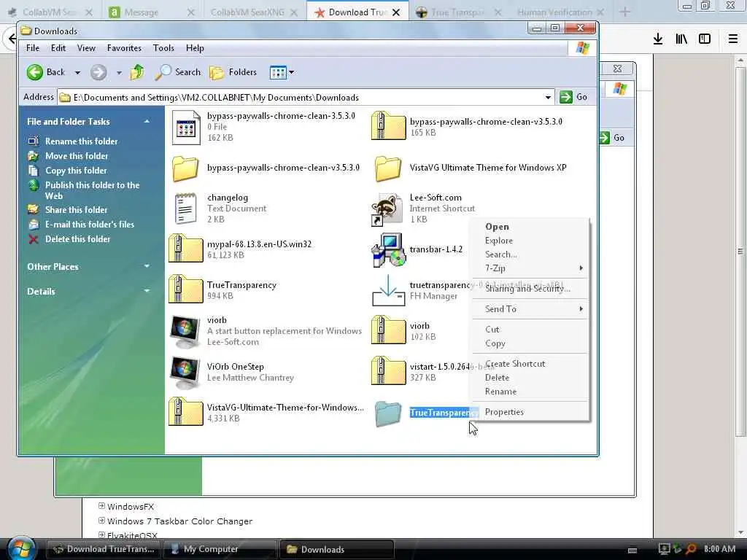Open Firefox hamburger menu
Image resolution: width=747 pixels, height=560 pixels.
point(733,39)
